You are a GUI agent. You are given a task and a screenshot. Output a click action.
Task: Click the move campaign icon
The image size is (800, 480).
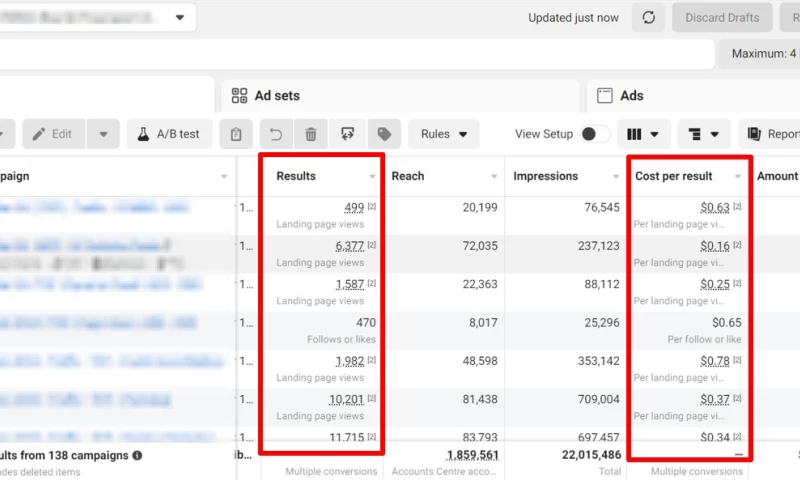click(347, 134)
